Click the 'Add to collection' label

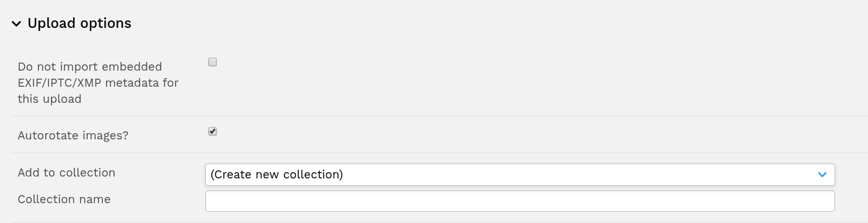[x=66, y=173]
